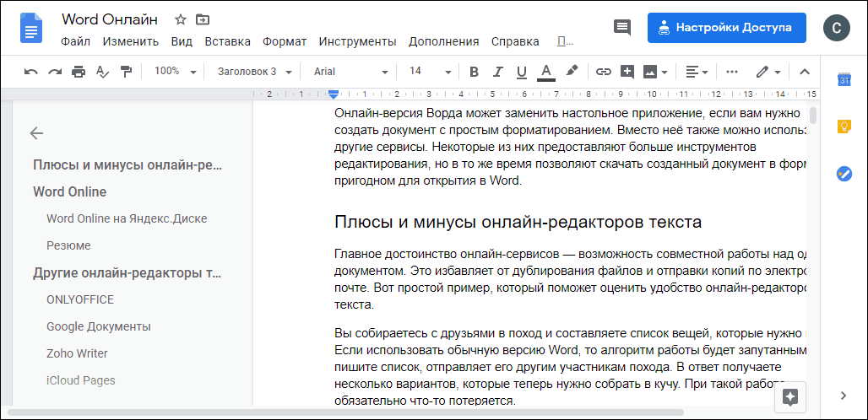
Task: Open the Заголовок 3 style dropdown
Action: 254,72
